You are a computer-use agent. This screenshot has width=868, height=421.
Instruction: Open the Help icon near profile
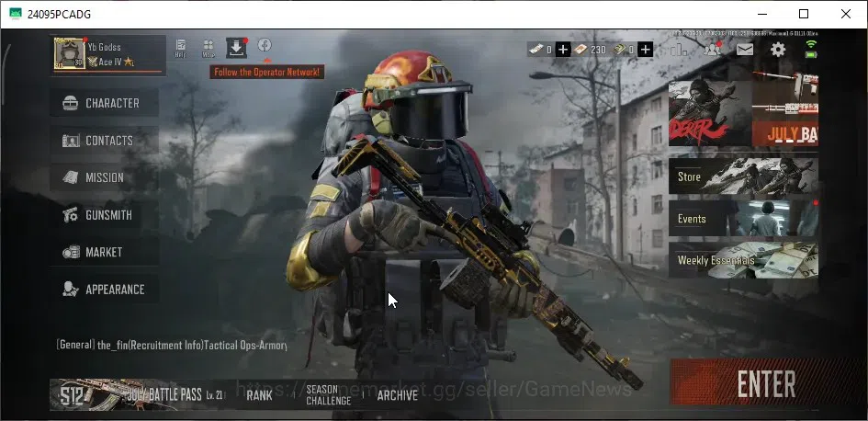[180, 48]
